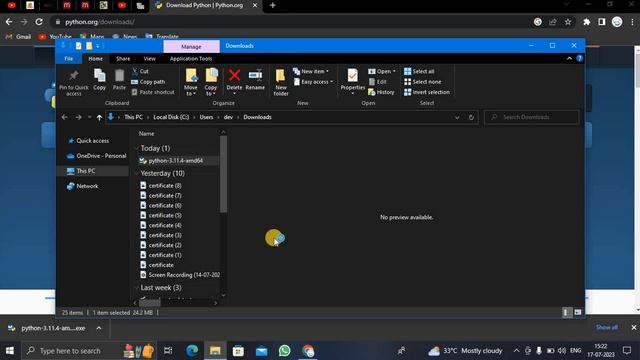Open Chrome extensions puzzle icon
The image size is (640, 360).
tap(587, 22)
